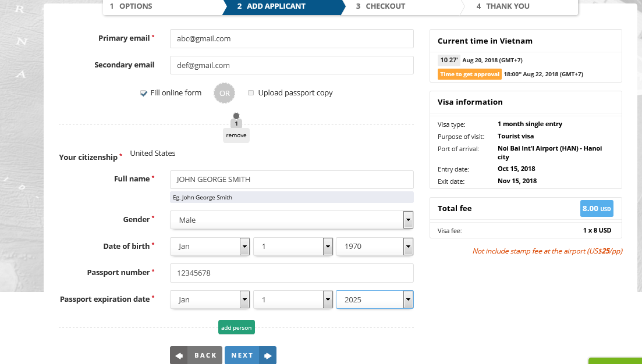Click the Next button
The image size is (642, 364).
click(x=250, y=355)
